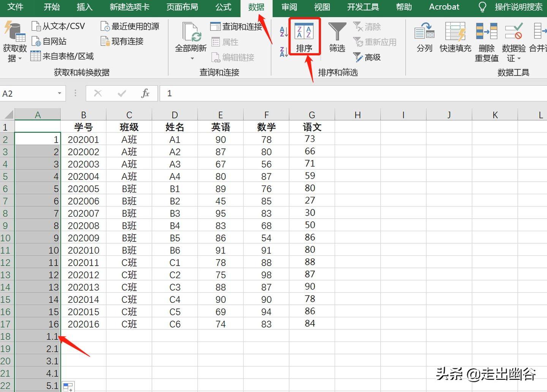This screenshot has height=392, width=547.
Task: Sort ascending with the A-to-Z icon
Action: click(x=283, y=32)
